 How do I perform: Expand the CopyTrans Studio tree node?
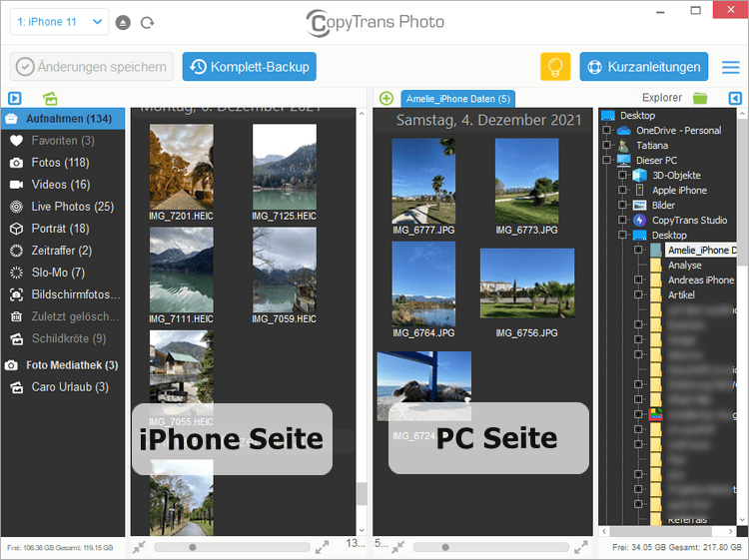[622, 220]
